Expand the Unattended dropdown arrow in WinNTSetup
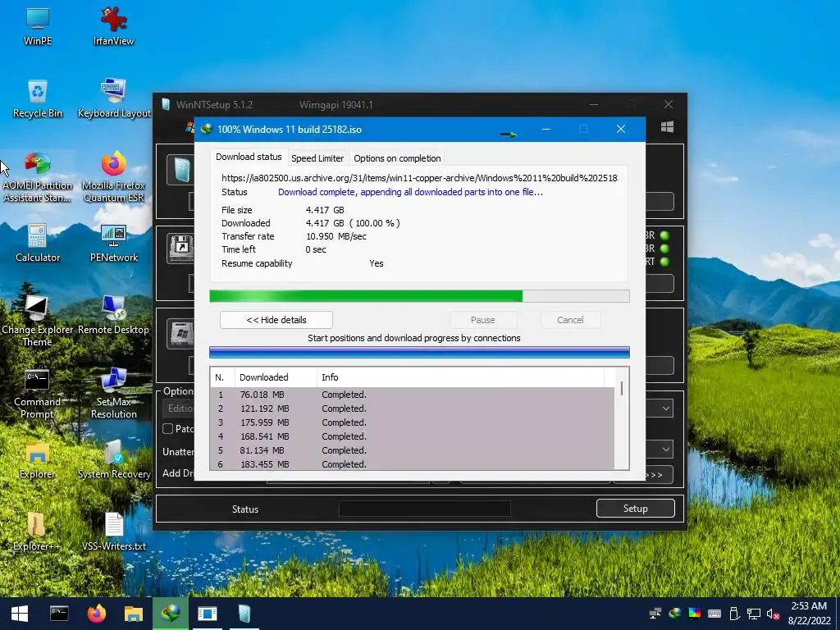The height and width of the screenshot is (630, 840). tap(666, 449)
